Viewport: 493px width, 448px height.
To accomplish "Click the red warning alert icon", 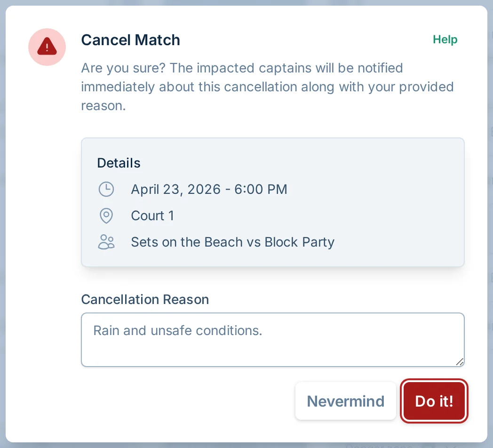I will point(47,47).
